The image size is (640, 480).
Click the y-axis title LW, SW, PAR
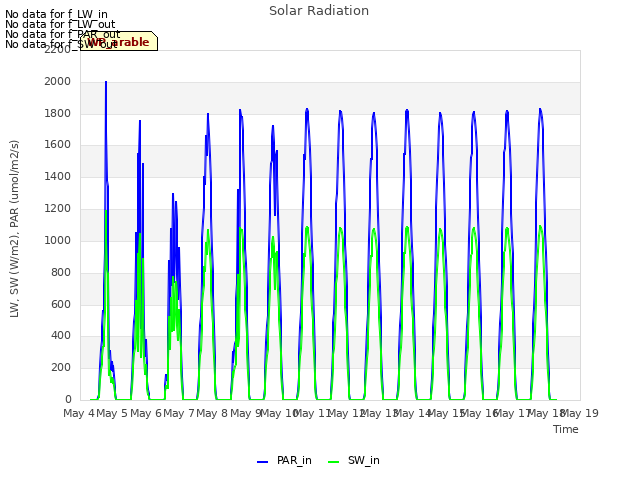click(15, 229)
